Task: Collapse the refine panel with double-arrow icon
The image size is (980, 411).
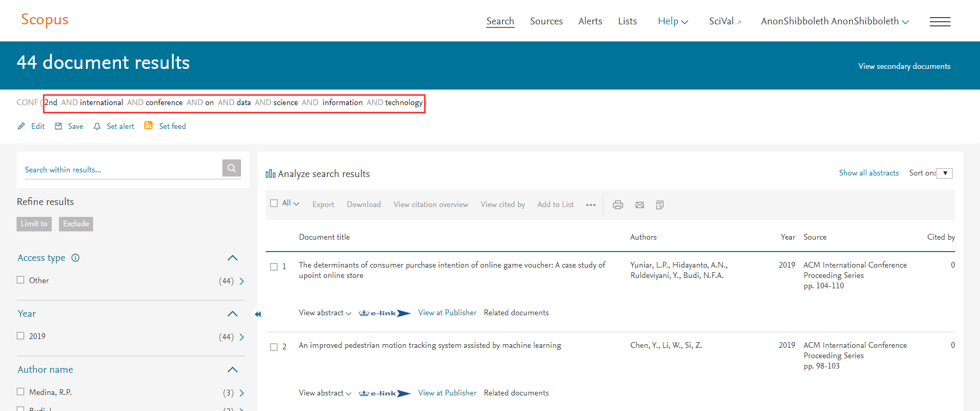Action: tap(258, 314)
